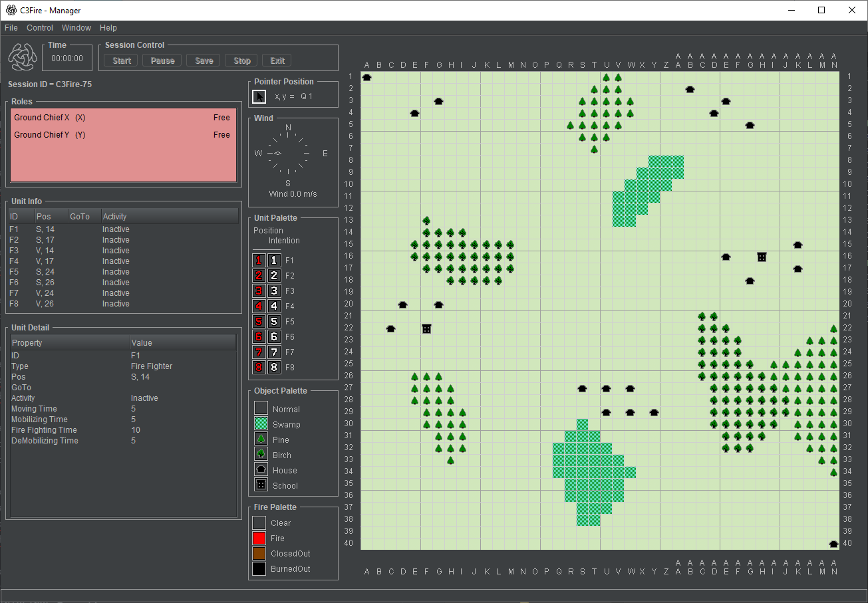The height and width of the screenshot is (603, 868).
Task: Select white intention icon for unit F6
Action: click(x=274, y=337)
